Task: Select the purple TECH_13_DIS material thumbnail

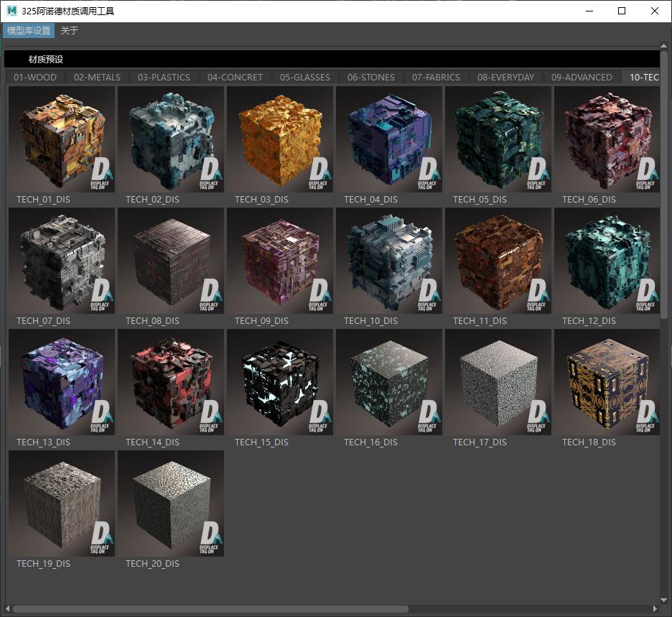Action: [x=62, y=382]
